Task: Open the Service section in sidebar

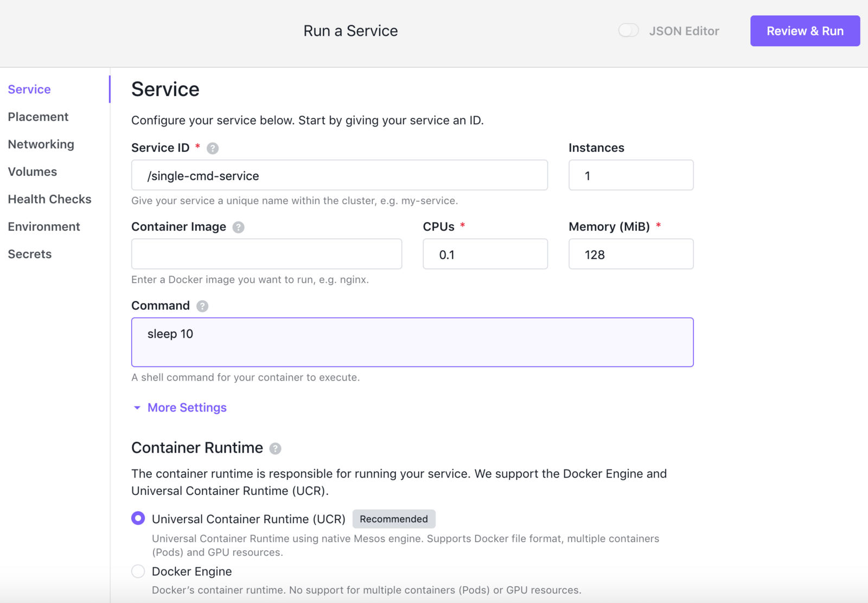Action: (x=29, y=89)
